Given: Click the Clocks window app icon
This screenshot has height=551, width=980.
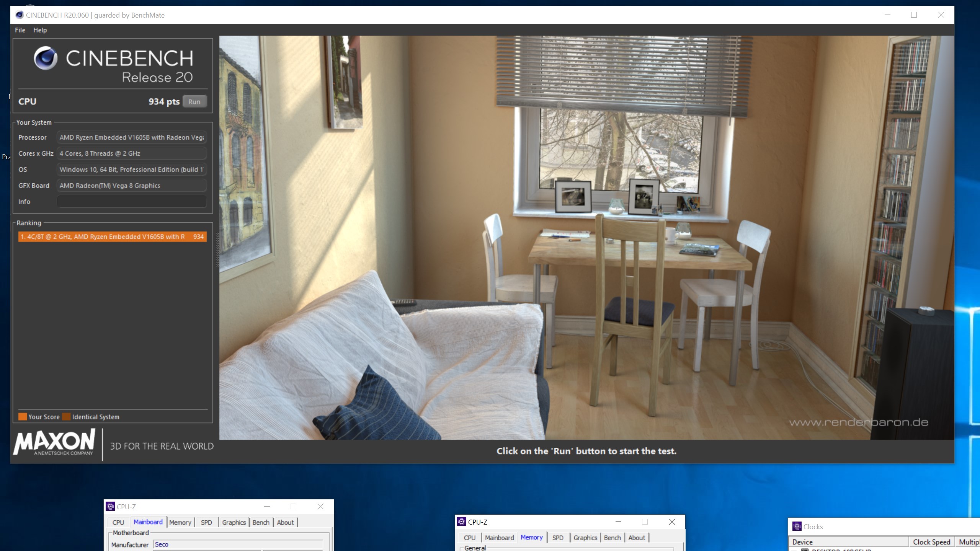Looking at the screenshot, I should (797, 527).
